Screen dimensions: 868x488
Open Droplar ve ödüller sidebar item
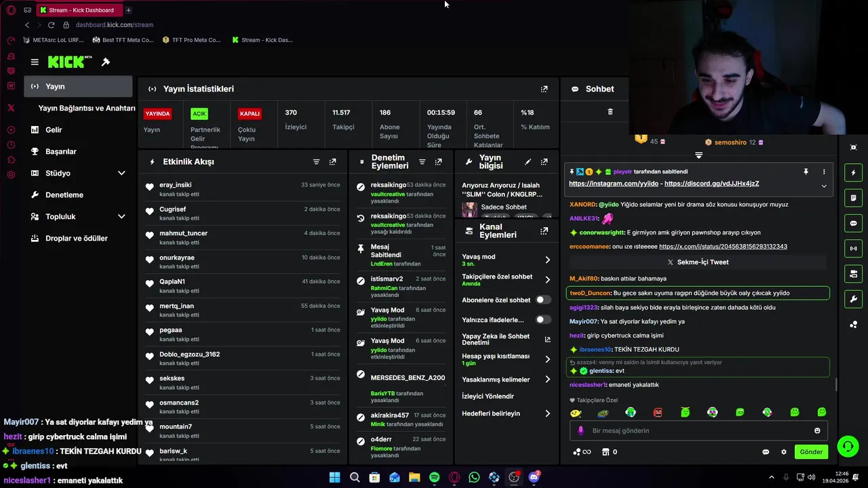[78, 238]
